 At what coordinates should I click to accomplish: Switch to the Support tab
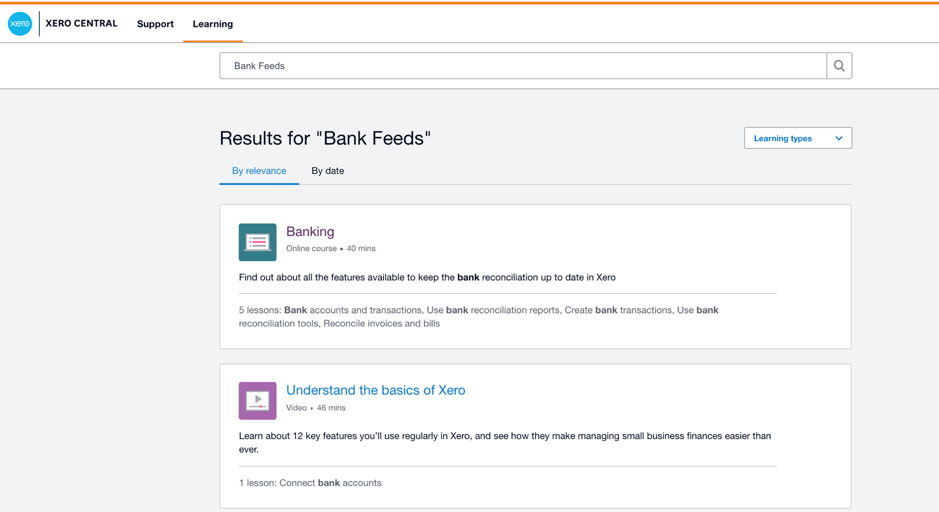tap(155, 24)
